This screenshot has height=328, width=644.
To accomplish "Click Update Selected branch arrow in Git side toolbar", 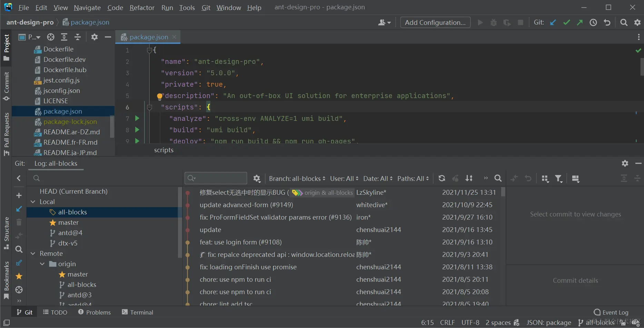I will click(19, 209).
